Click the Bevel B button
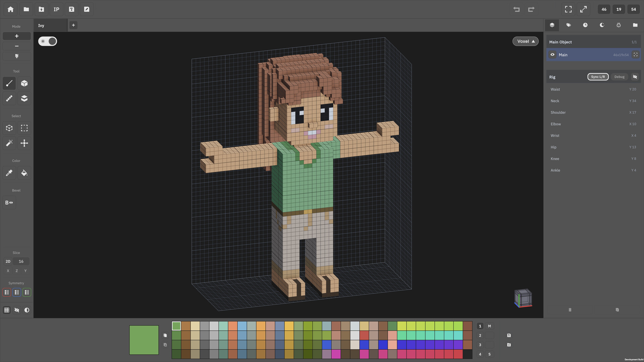Screen dimensions: 644x362 9,202
